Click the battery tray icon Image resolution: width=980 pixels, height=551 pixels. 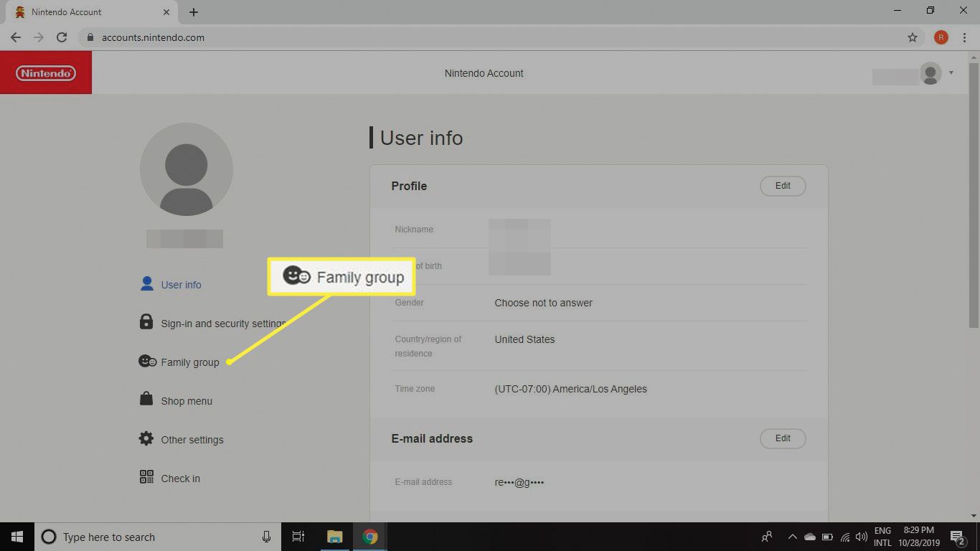(x=827, y=537)
